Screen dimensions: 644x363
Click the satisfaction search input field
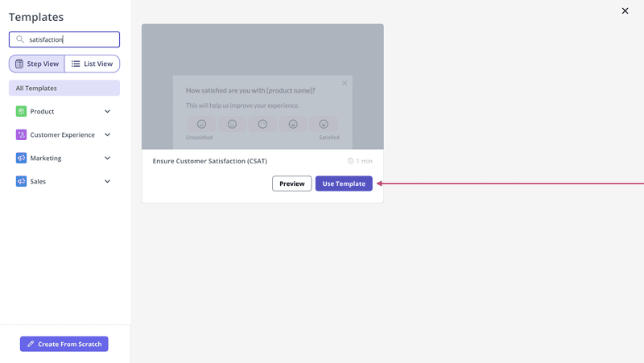[x=64, y=39]
